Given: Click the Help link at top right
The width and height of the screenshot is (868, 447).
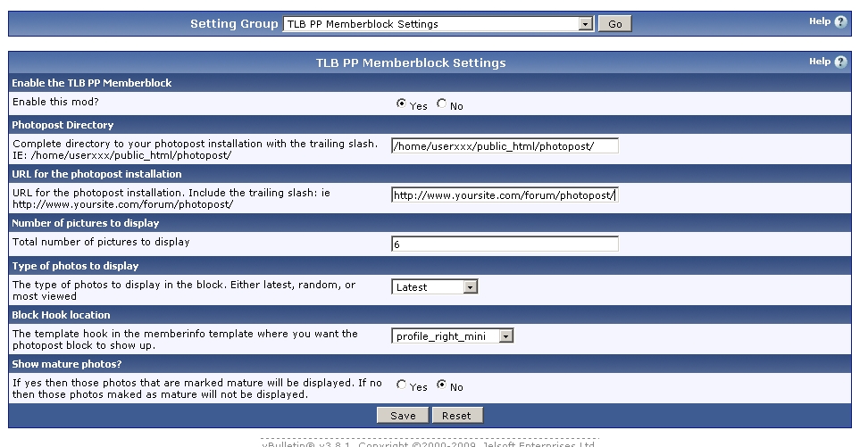Looking at the screenshot, I should point(820,21).
